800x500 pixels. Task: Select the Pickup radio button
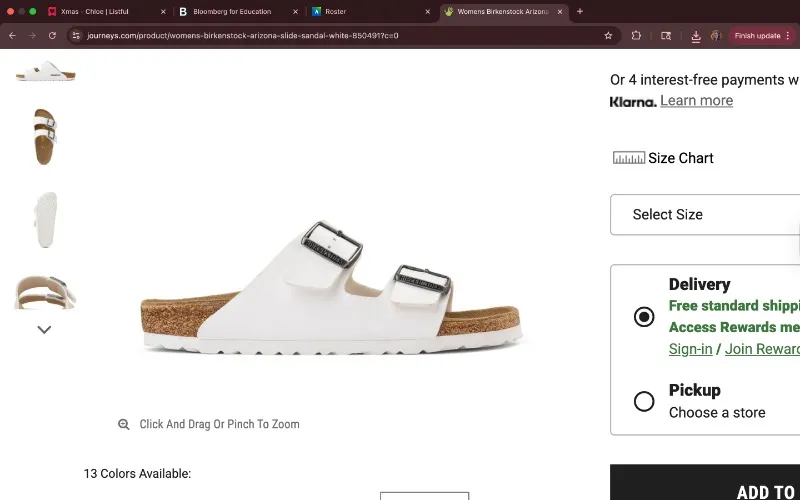pos(644,401)
